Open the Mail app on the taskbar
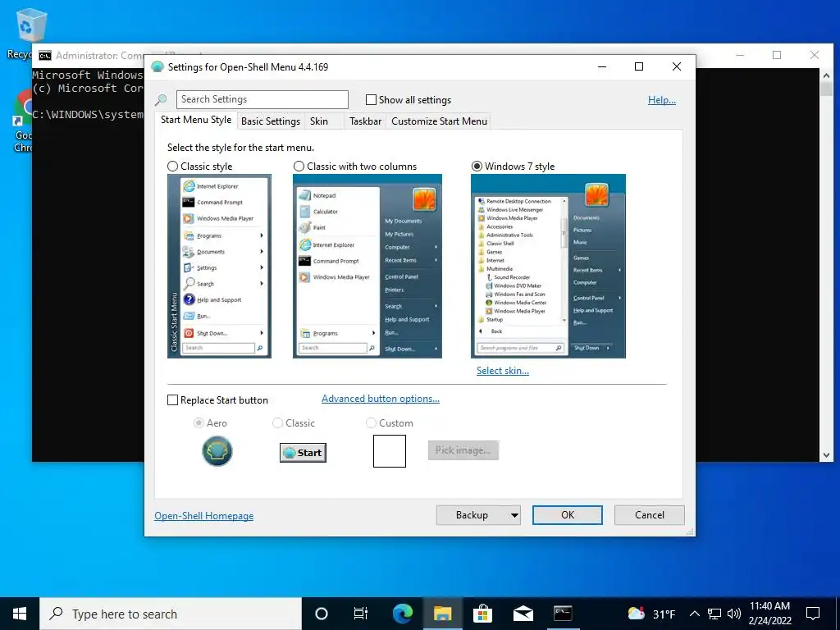 point(523,614)
